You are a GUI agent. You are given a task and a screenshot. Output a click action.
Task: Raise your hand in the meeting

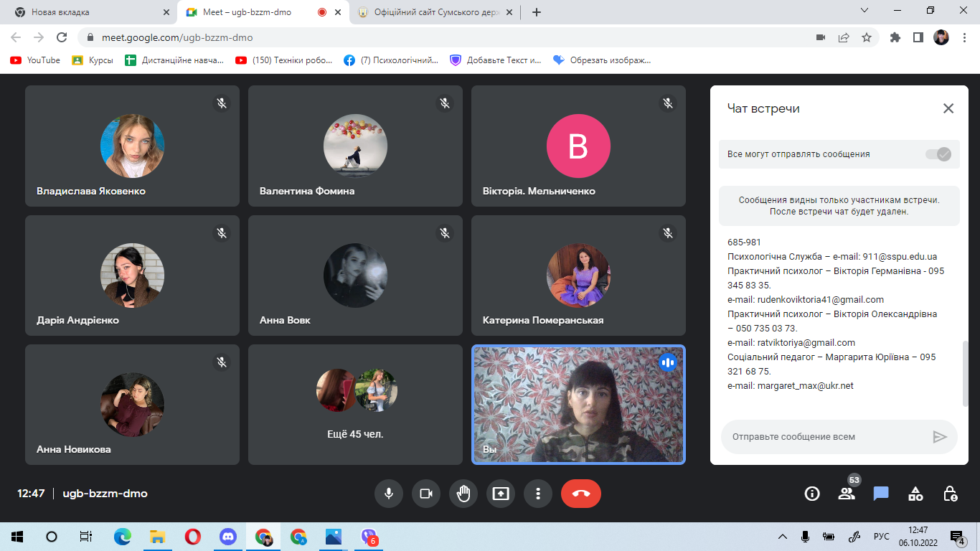(x=463, y=494)
